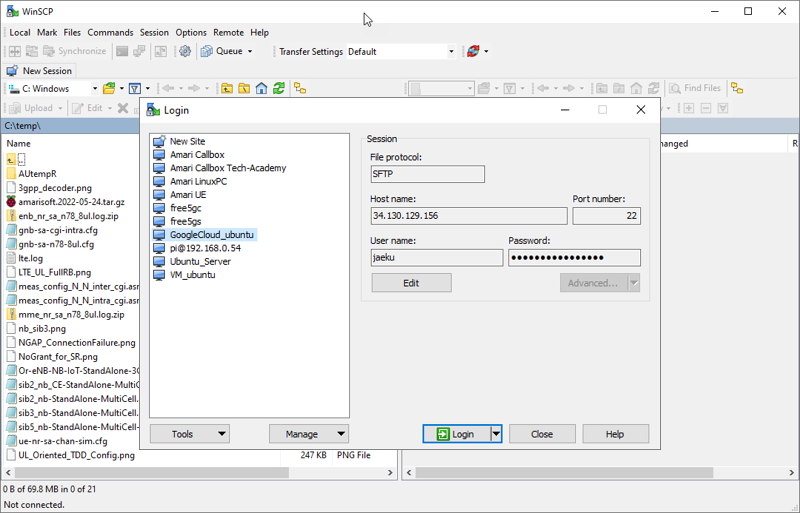Select the AUtempR folder
Screen dimensions: 800x513
pos(37,174)
